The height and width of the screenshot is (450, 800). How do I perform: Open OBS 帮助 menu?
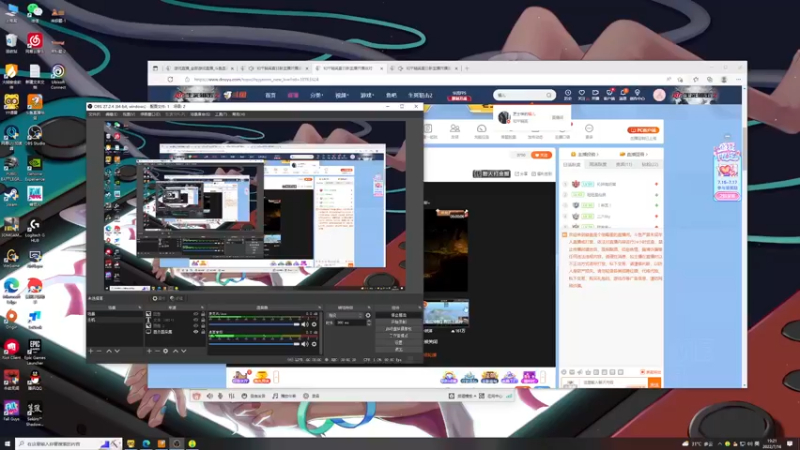point(238,114)
